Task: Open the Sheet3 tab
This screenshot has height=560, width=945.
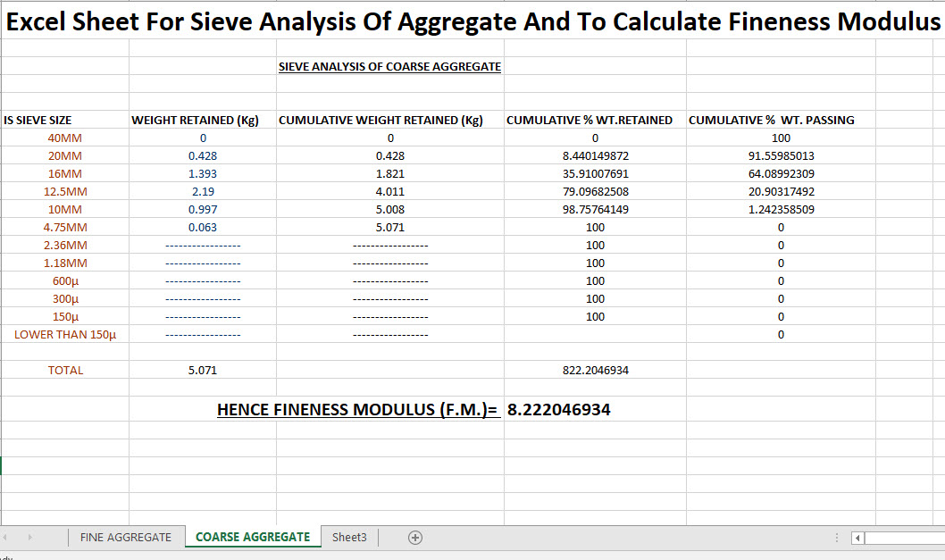Action: coord(349,537)
